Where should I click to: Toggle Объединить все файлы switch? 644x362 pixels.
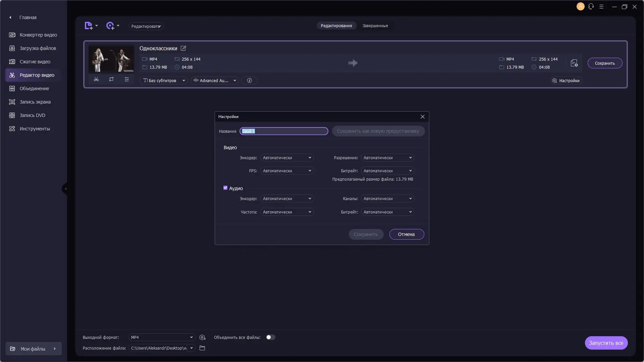[x=270, y=337]
